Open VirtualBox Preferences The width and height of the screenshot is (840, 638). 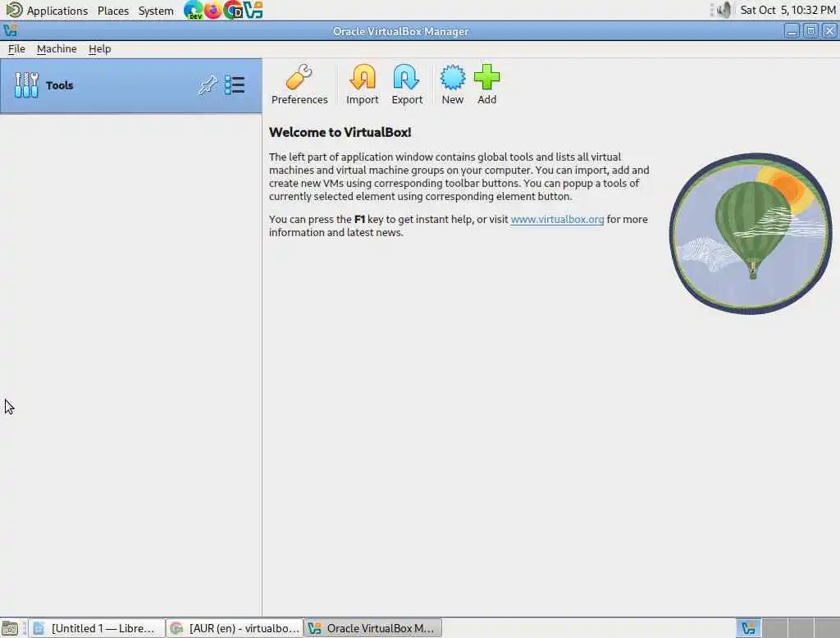click(299, 84)
